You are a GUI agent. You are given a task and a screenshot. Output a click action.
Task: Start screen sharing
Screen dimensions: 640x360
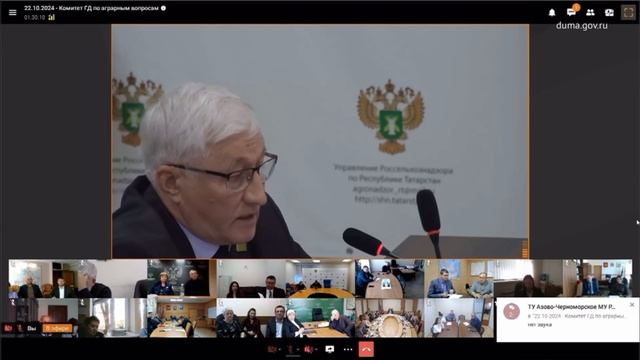click(x=330, y=349)
